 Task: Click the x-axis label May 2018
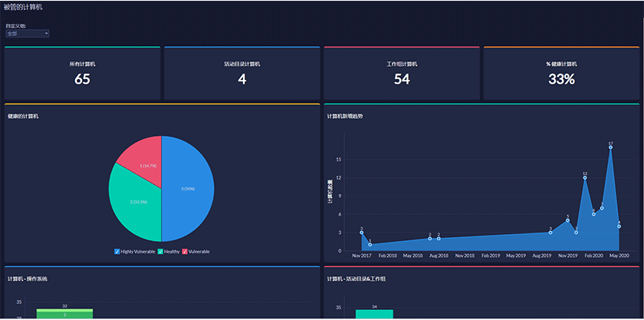(412, 256)
